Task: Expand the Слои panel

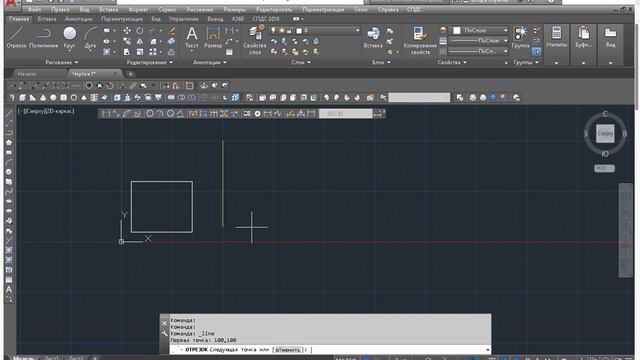Action: click(301, 62)
